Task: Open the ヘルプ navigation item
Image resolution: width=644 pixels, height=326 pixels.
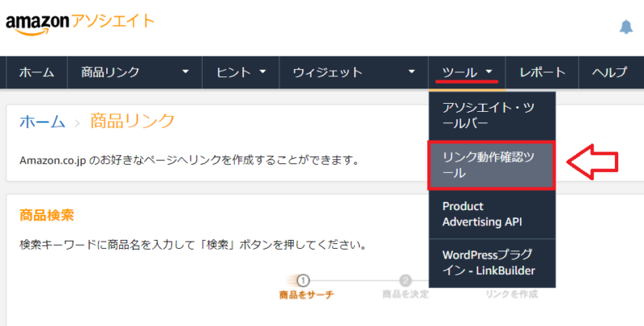Action: [609, 72]
